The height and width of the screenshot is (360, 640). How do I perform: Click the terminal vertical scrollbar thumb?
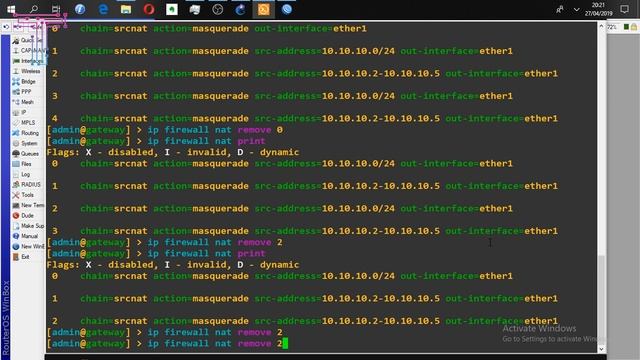601,299
